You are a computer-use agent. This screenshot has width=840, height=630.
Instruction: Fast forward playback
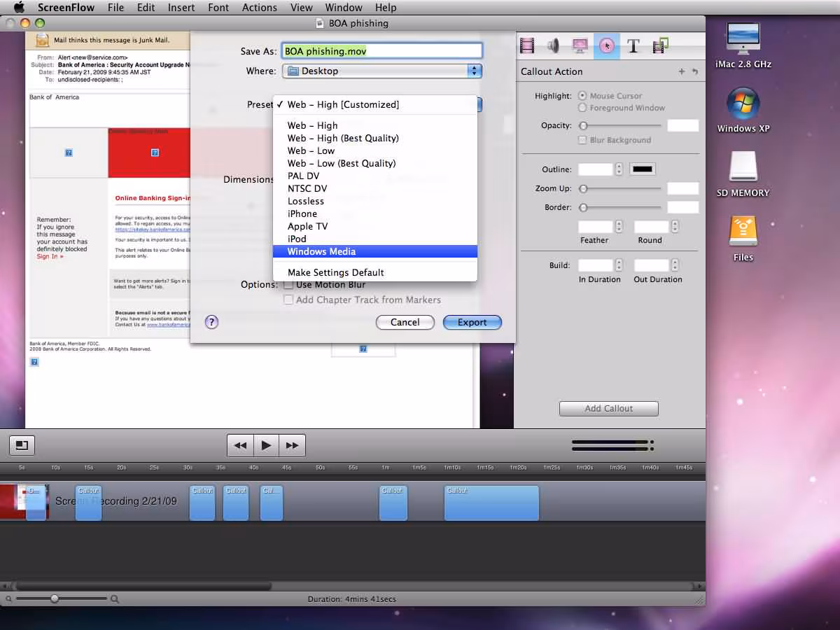[x=292, y=445]
